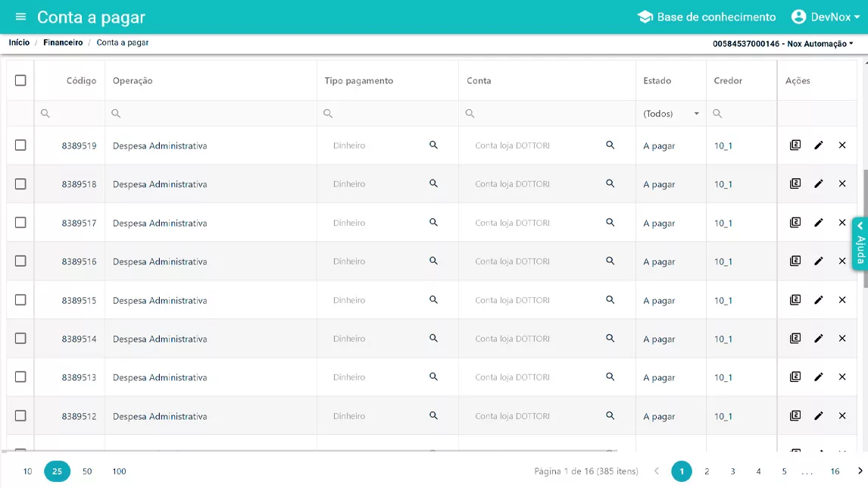
Task: Open Base de conhecimento link
Action: [x=717, y=17]
